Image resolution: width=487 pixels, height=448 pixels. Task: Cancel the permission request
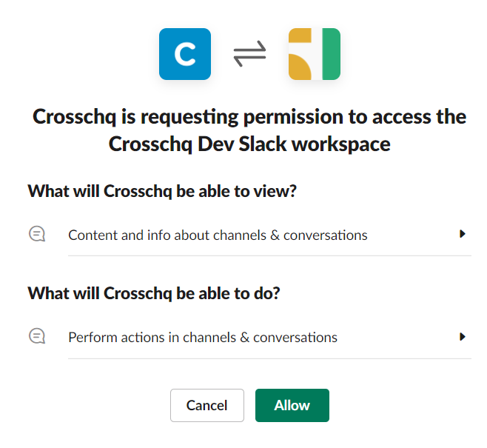[207, 406]
